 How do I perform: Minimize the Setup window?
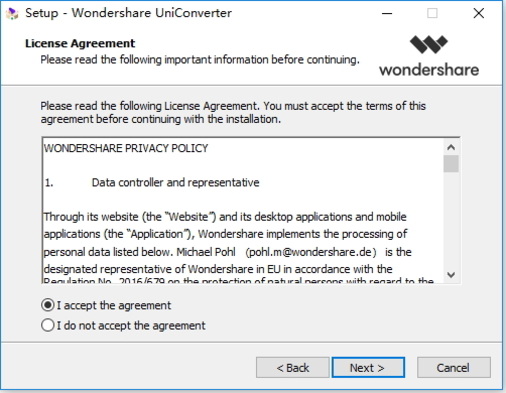coord(387,13)
